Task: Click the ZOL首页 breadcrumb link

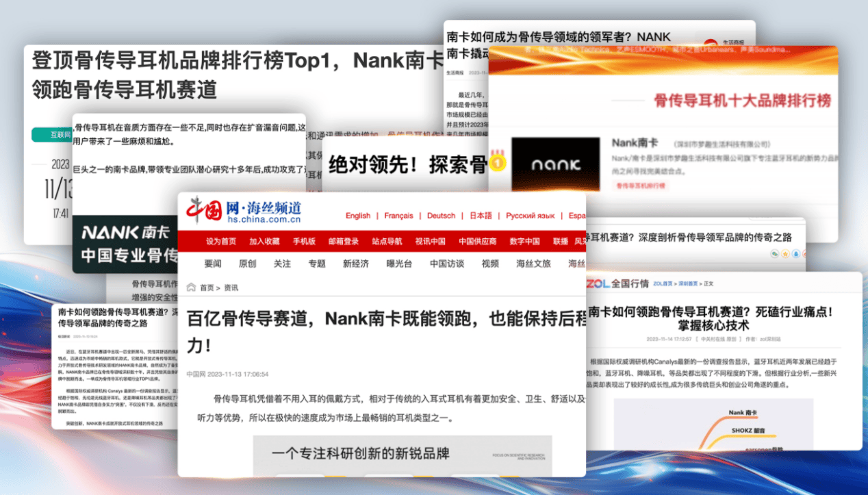Action: [663, 283]
